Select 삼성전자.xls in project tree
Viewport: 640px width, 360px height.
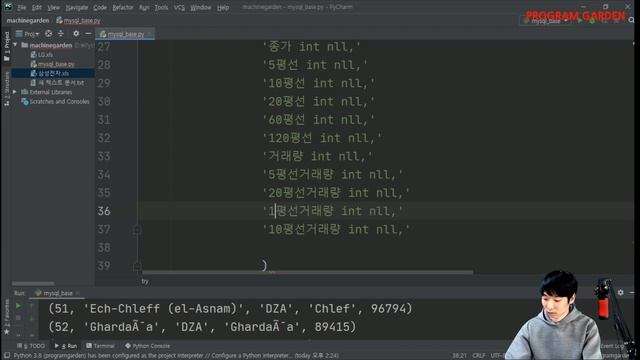pyautogui.click(x=50, y=73)
